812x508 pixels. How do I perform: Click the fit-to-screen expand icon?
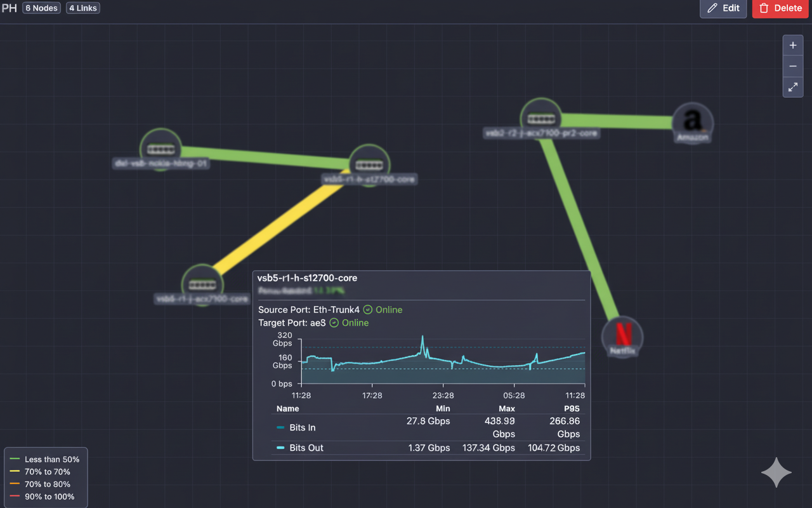pos(793,87)
